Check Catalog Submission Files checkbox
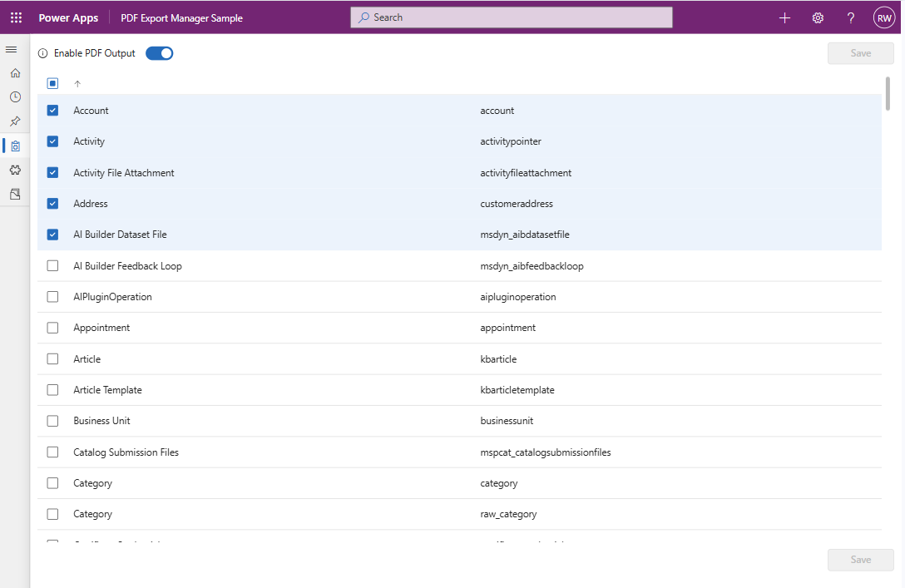 coord(52,452)
